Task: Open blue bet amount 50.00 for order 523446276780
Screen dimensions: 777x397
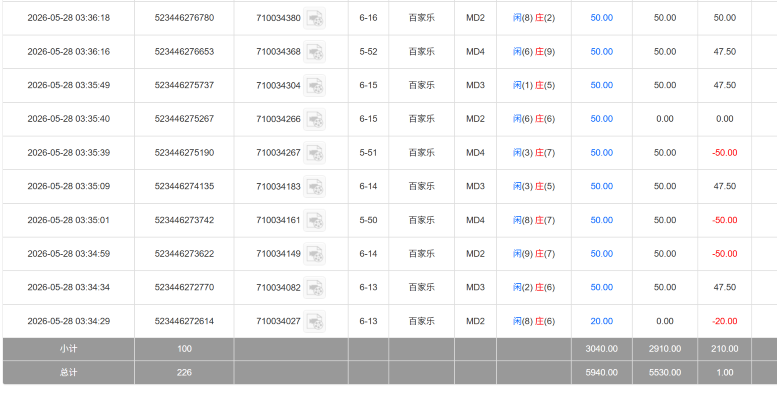Action: [x=602, y=18]
